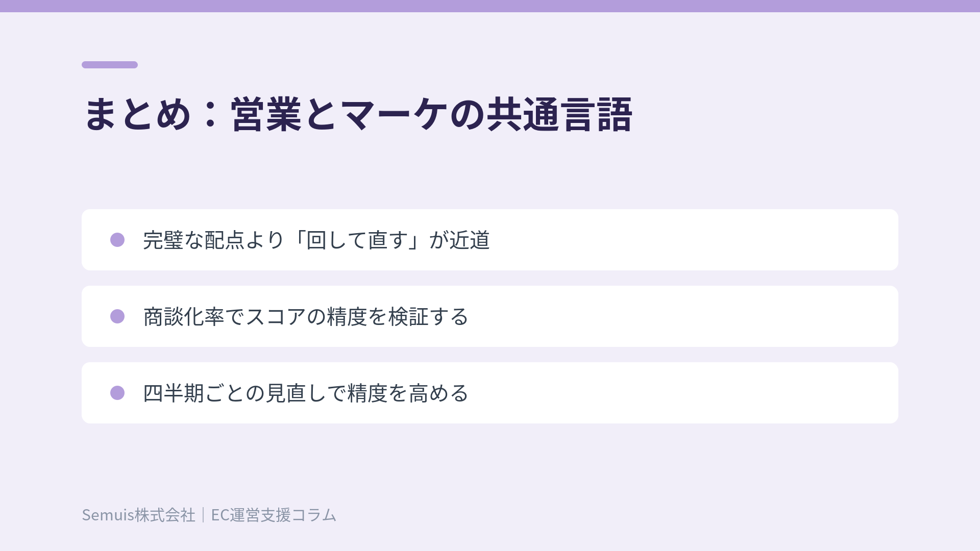Click the purple bullet dot beside 完璧な配点より
This screenshot has height=551, width=980.
click(x=117, y=240)
